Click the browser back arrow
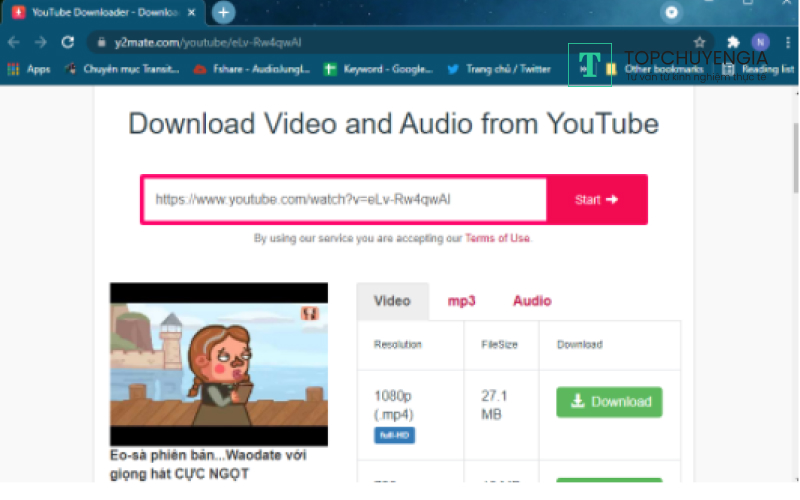The width and height of the screenshot is (800, 500). pyautogui.click(x=13, y=42)
